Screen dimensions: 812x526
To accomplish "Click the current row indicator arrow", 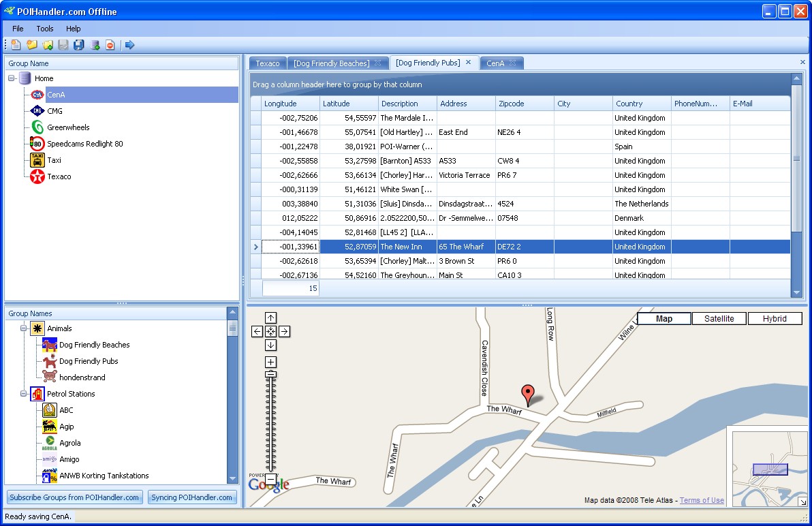I will pos(256,247).
